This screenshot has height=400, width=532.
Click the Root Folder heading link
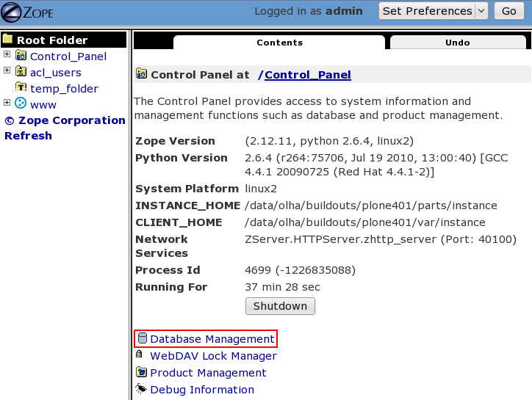click(52, 40)
